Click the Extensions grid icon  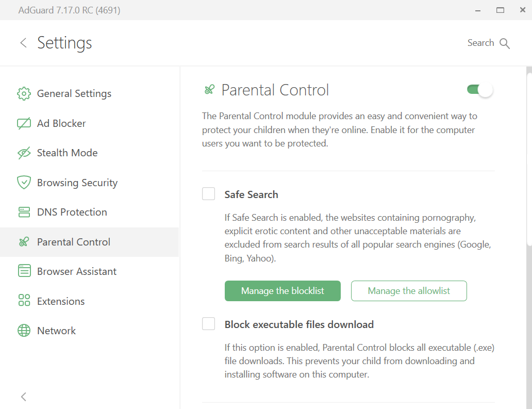24,301
